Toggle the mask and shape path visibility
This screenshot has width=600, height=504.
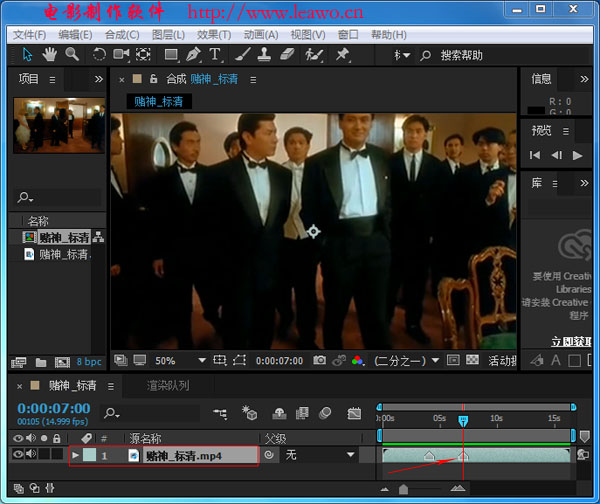point(240,360)
